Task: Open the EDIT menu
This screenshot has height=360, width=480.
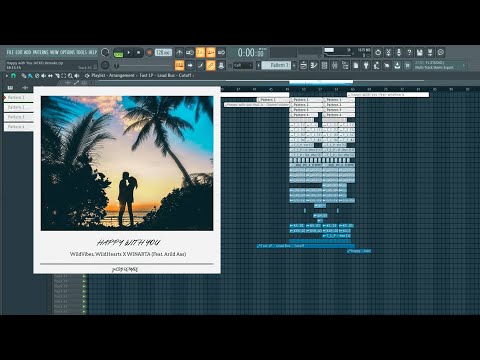Action: click(18, 52)
